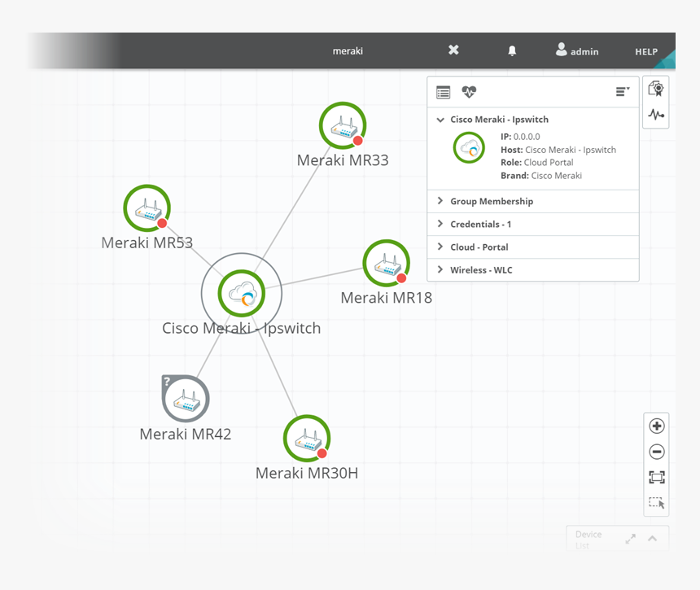Click the red status dot on MR53

point(162,223)
